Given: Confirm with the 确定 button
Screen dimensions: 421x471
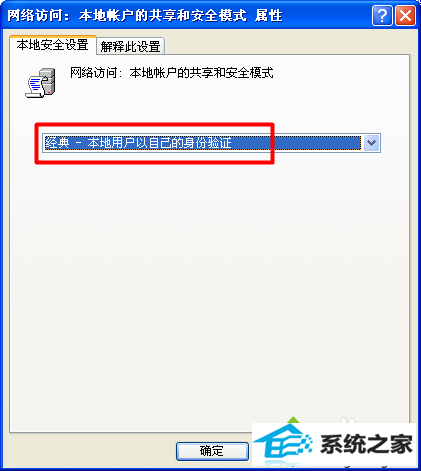Looking at the screenshot, I should 212,451.
